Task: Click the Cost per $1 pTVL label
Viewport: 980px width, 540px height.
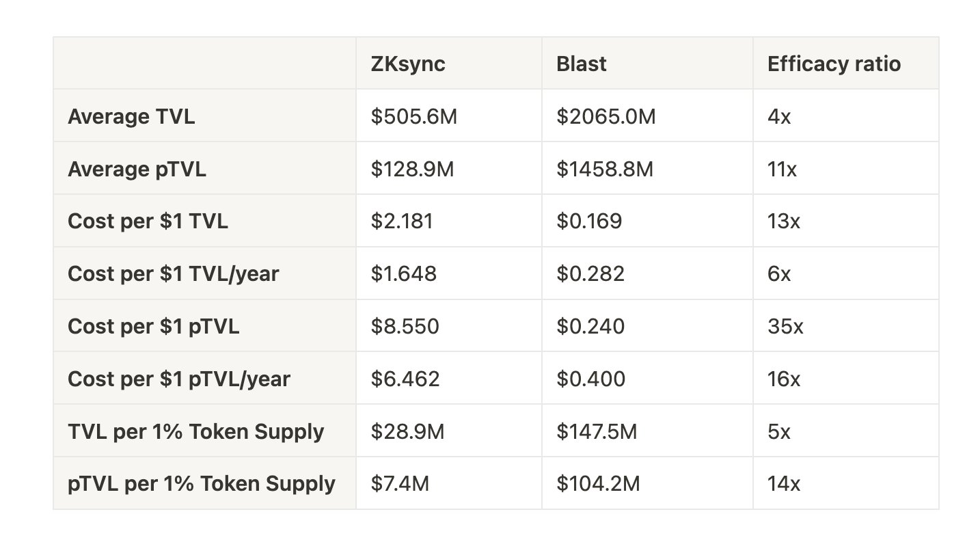Action: pyautogui.click(x=153, y=326)
